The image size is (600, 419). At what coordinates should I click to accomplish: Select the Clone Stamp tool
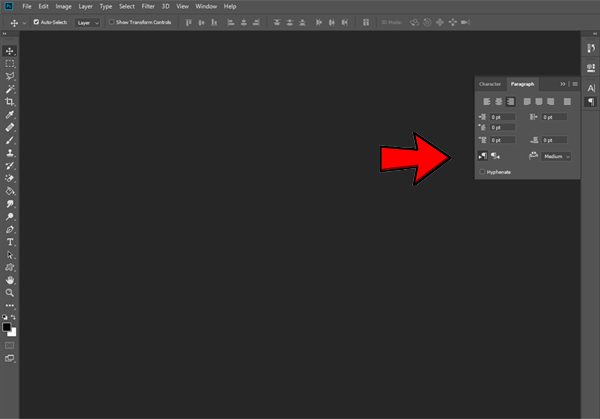10,153
